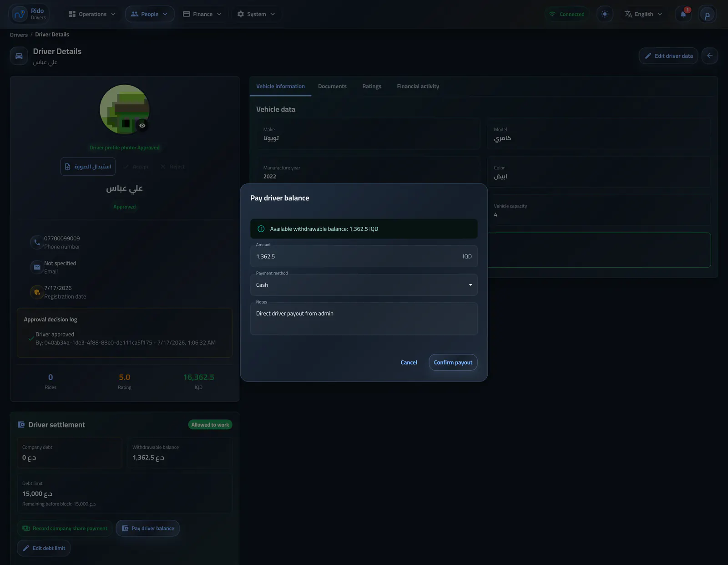
Task: Click the Finance card icon
Action: 187,14
